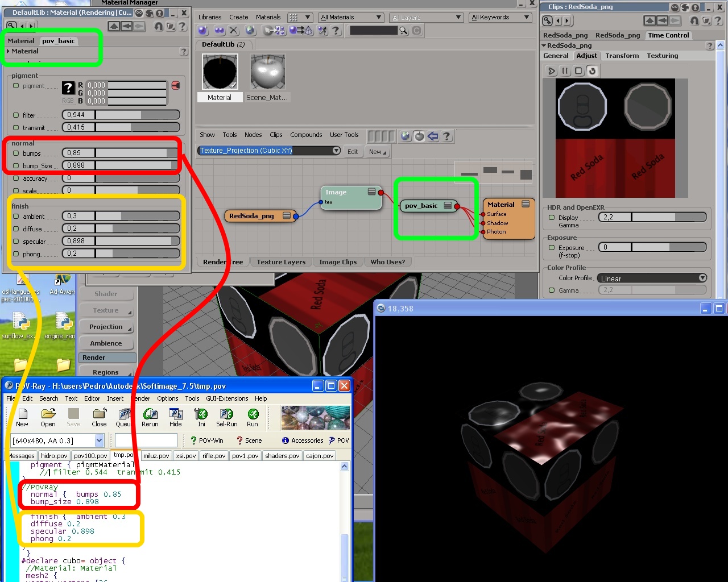Viewport: 728px width, 582px height.
Task: Switch to the Texture Layers tab
Action: coord(281,262)
